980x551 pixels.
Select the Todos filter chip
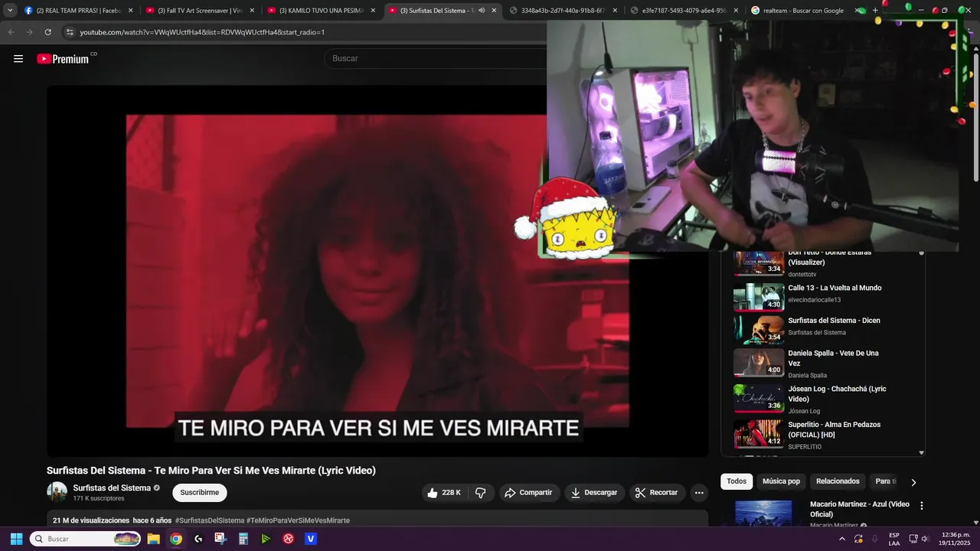737,481
